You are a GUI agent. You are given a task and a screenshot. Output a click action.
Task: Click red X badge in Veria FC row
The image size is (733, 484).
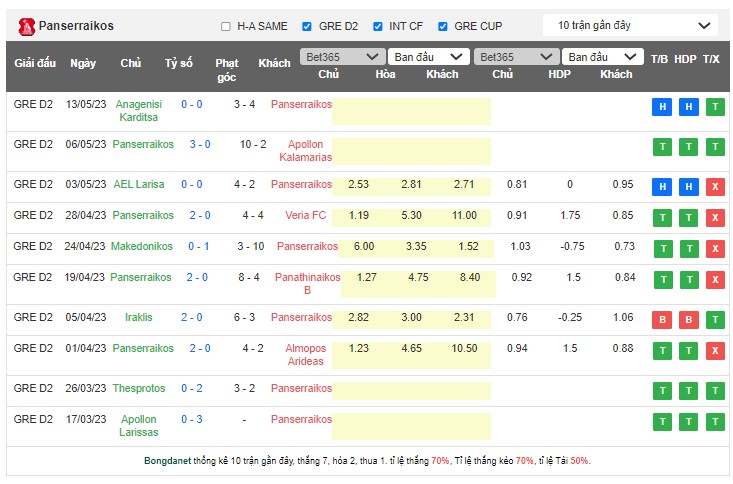[x=714, y=218]
